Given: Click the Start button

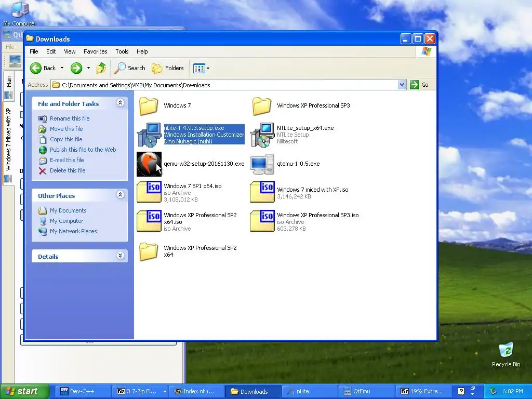Looking at the screenshot, I should point(24,392).
